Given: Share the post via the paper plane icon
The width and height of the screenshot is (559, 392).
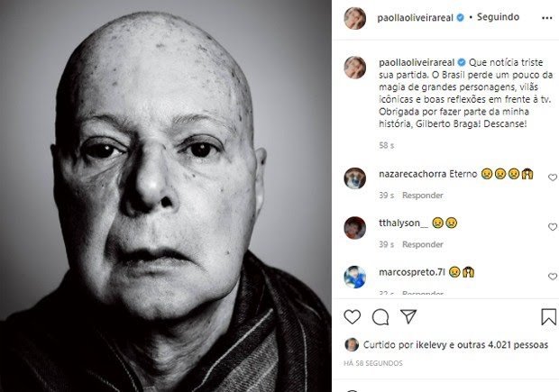Looking at the screenshot, I should (x=408, y=316).
